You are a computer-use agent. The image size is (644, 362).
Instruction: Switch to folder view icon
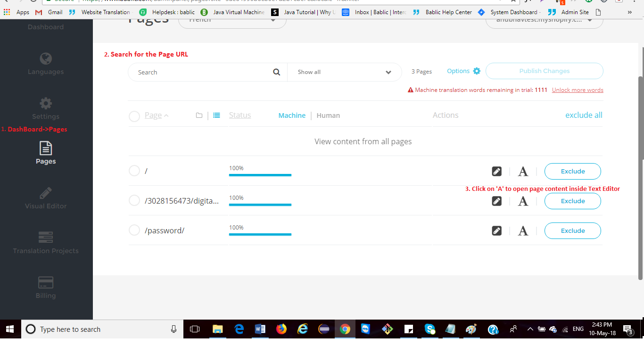[x=199, y=115]
